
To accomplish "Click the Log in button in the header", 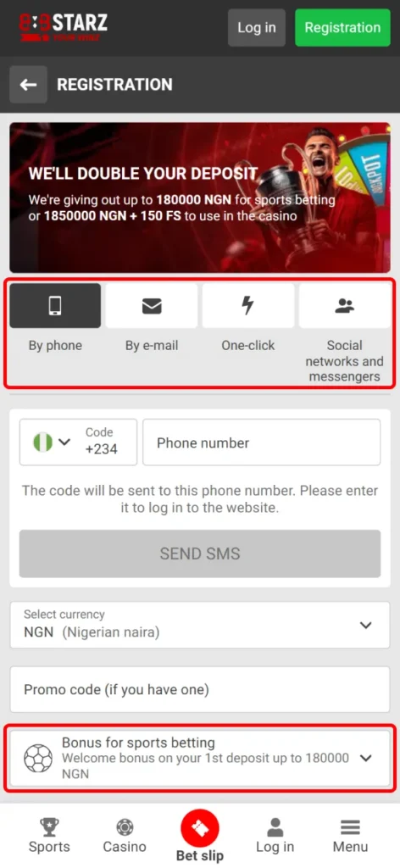I will coord(257,27).
